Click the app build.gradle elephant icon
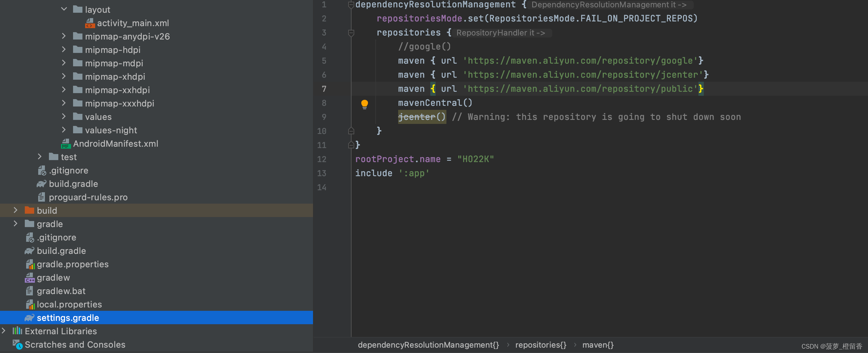Image resolution: width=868 pixels, height=353 pixels. point(42,184)
